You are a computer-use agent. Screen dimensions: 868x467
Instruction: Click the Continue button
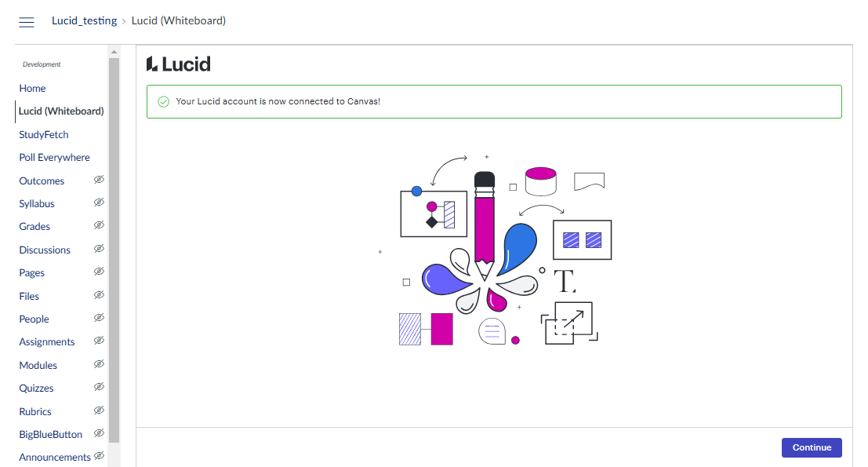pos(812,447)
